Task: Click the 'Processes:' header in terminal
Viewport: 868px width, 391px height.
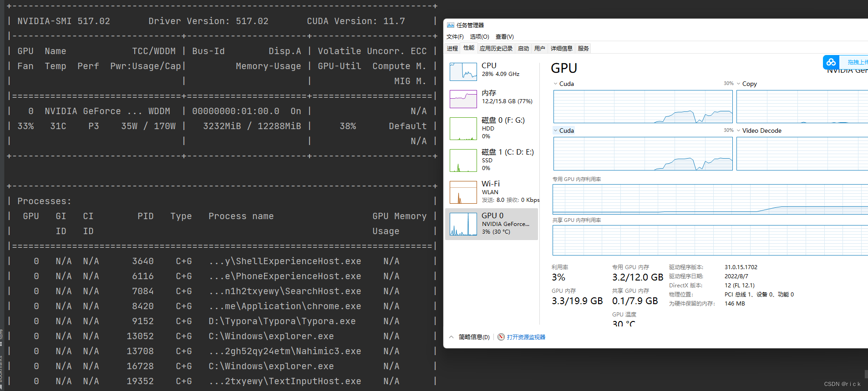Action: coord(44,201)
